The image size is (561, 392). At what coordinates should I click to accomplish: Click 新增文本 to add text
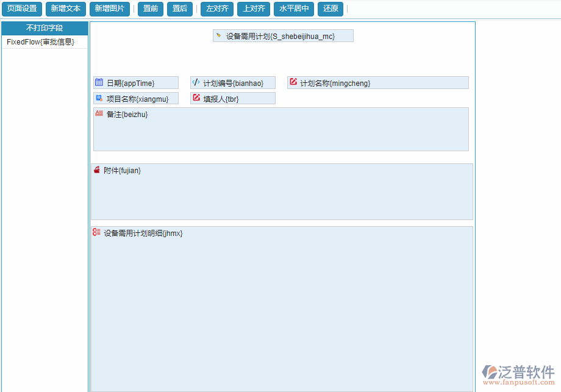(x=66, y=9)
